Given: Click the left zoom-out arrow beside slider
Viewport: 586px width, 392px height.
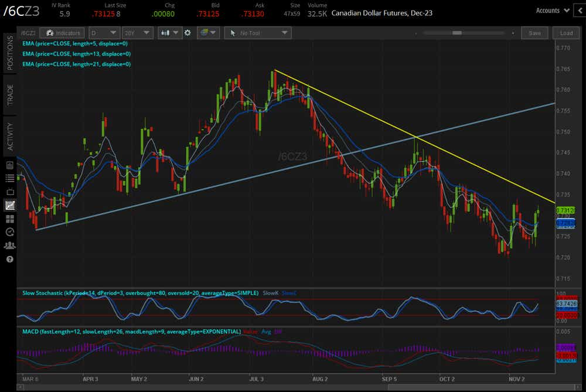Looking at the screenshot, I should [415, 33].
